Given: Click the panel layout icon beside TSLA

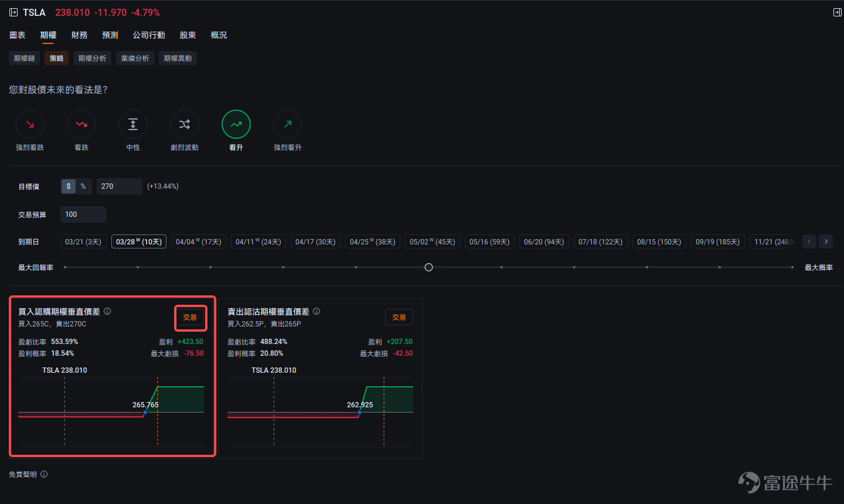Looking at the screenshot, I should point(13,12).
